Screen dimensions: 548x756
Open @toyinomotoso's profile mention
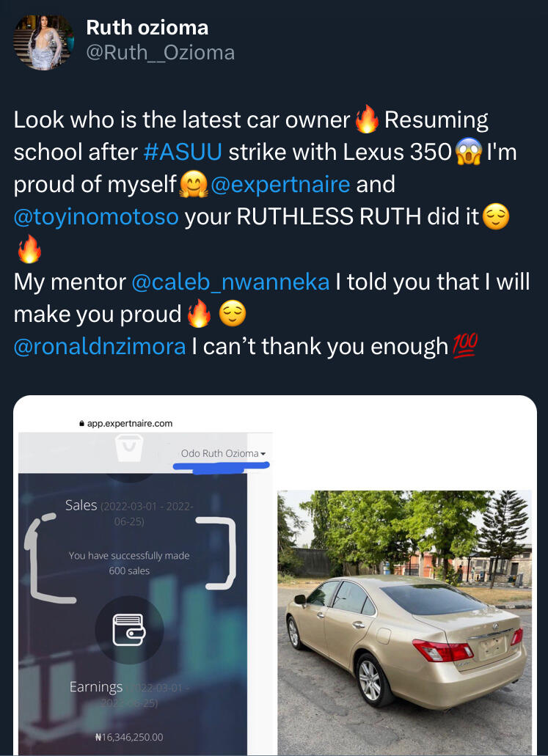[x=96, y=217]
